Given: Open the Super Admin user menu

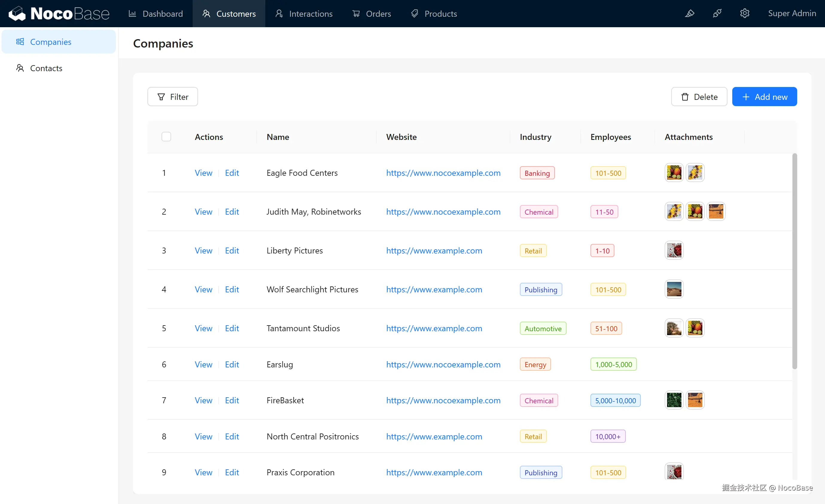Looking at the screenshot, I should point(791,13).
